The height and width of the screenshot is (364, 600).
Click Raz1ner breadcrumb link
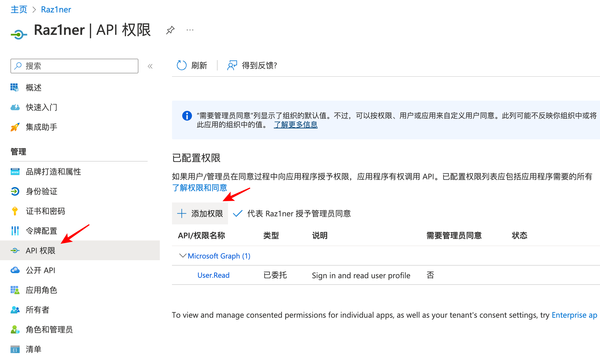coord(56,10)
